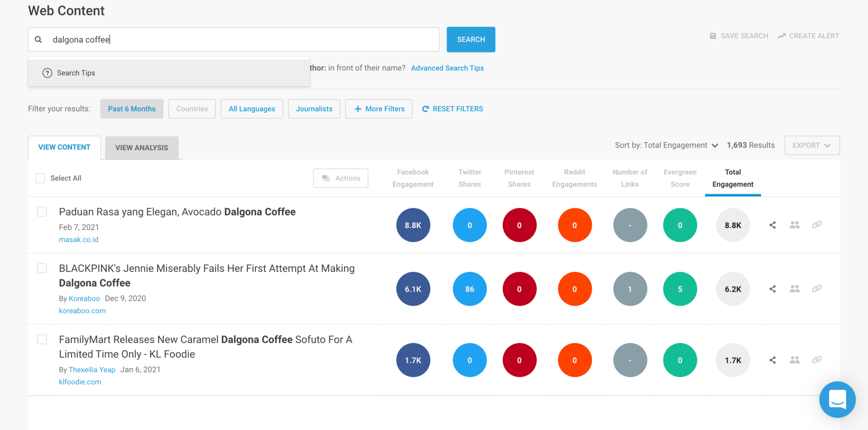The width and height of the screenshot is (868, 430).
Task: Open the Countries filter
Action: (192, 109)
